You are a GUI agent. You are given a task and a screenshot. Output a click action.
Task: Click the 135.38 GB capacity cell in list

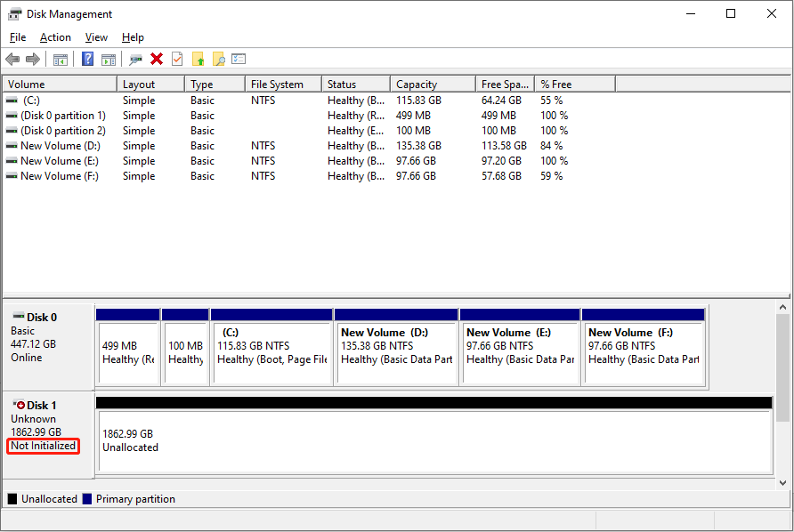click(418, 146)
